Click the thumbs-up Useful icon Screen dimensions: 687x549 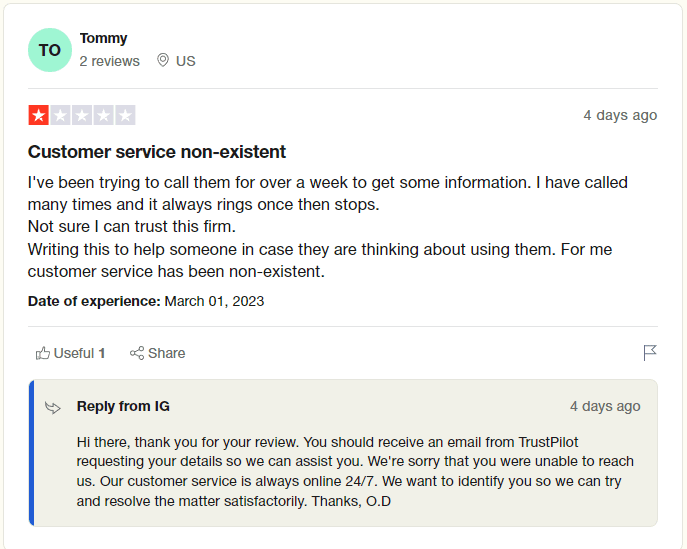pos(42,353)
